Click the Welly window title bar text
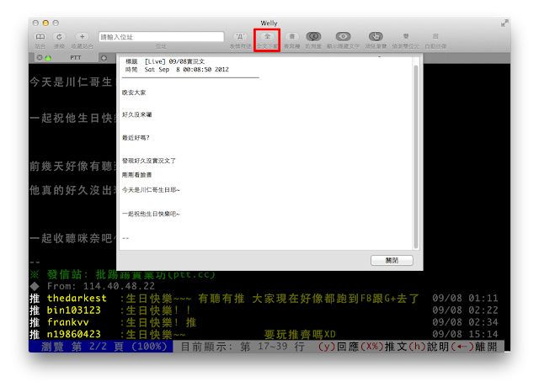Image resolution: width=539 pixels, height=392 pixels. pos(269,23)
